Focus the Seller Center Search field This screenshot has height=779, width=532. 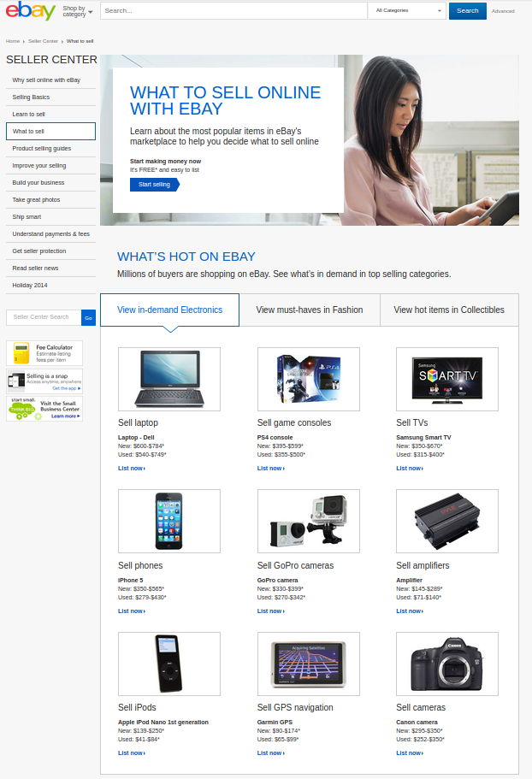pos(44,317)
